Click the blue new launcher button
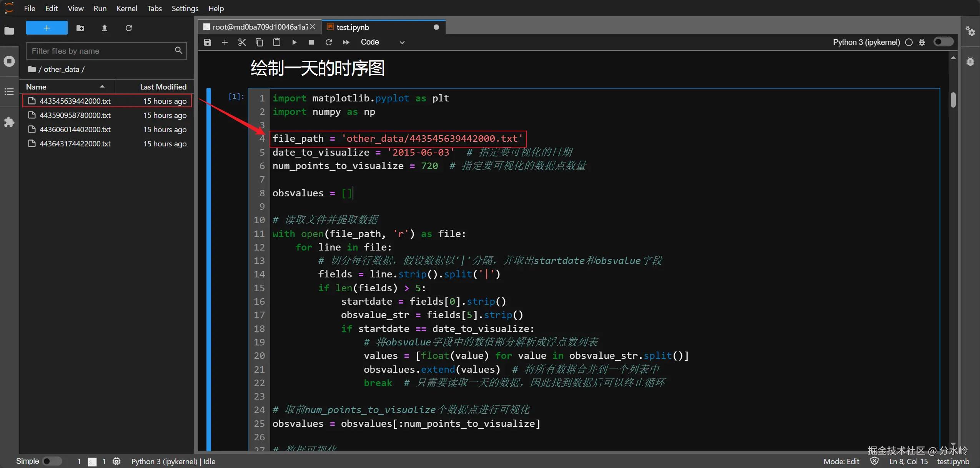The height and width of the screenshot is (468, 980). point(47,28)
